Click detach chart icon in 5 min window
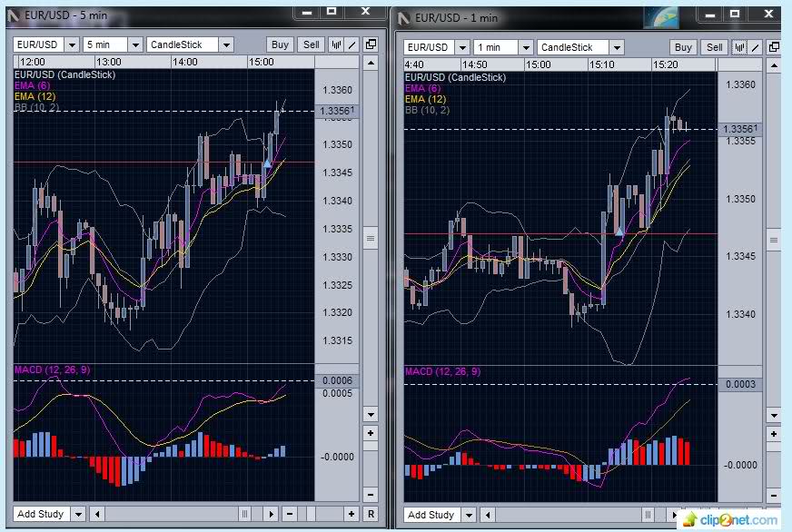 (371, 44)
